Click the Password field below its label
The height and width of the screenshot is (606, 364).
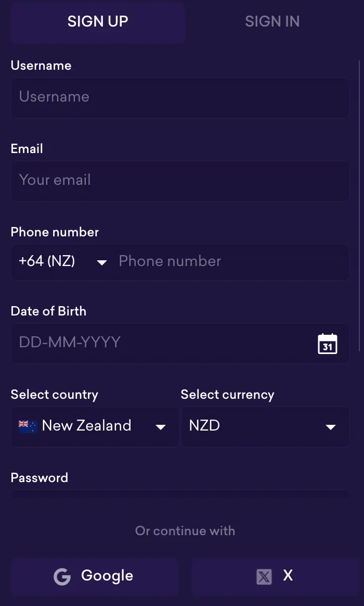(x=180, y=494)
